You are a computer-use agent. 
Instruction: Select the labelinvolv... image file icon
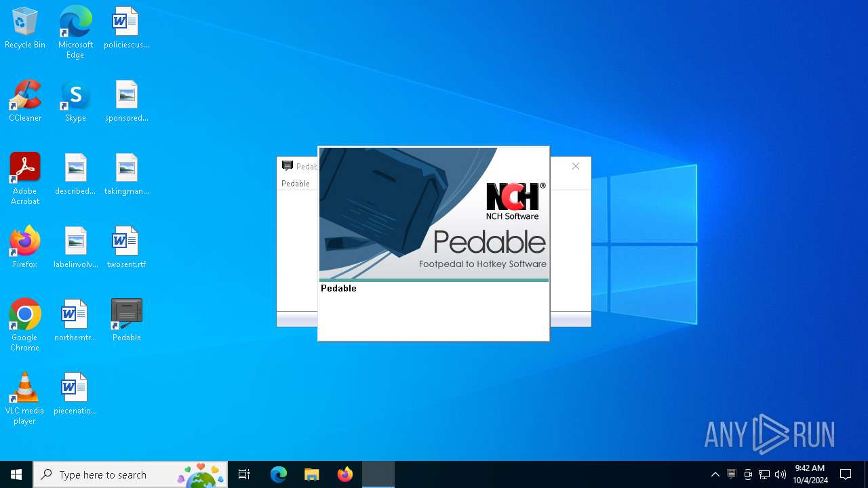coord(75,248)
